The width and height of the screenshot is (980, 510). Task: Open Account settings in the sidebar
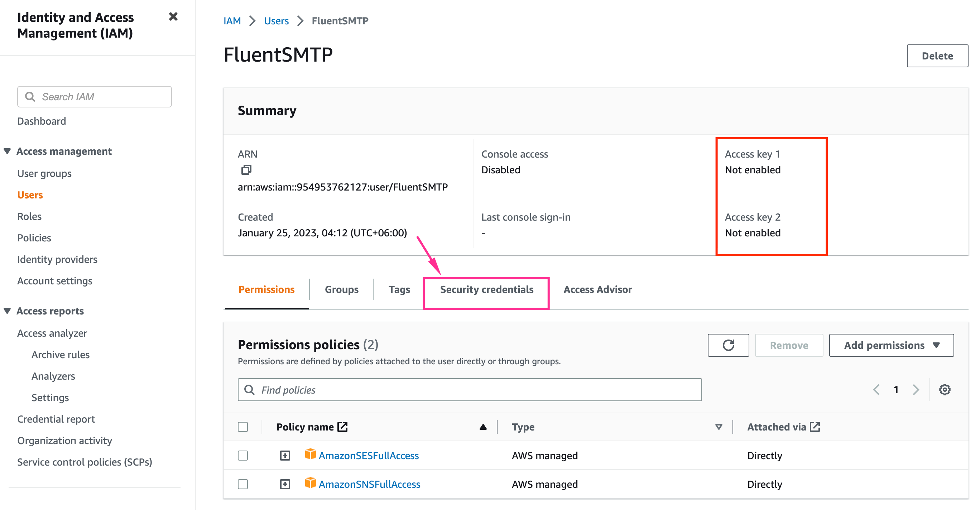54,281
